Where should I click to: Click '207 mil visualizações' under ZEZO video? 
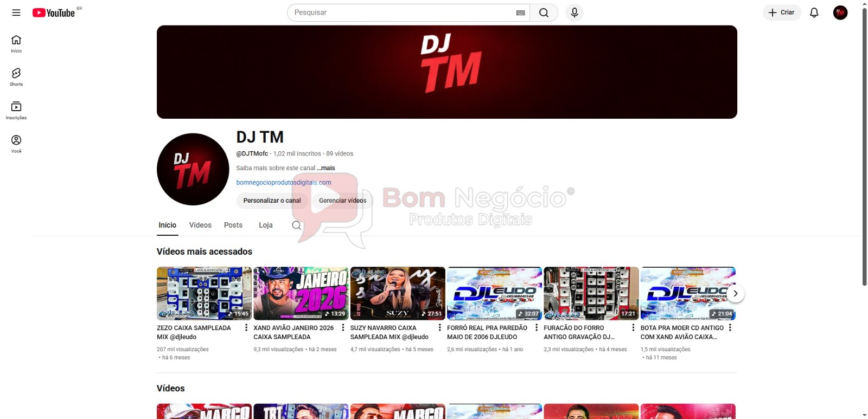183,350
